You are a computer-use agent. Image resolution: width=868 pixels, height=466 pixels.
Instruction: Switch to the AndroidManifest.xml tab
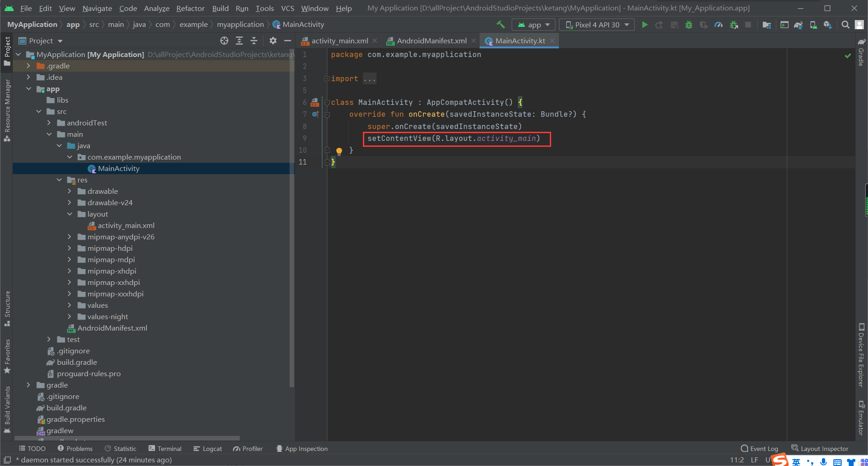pyautogui.click(x=431, y=41)
